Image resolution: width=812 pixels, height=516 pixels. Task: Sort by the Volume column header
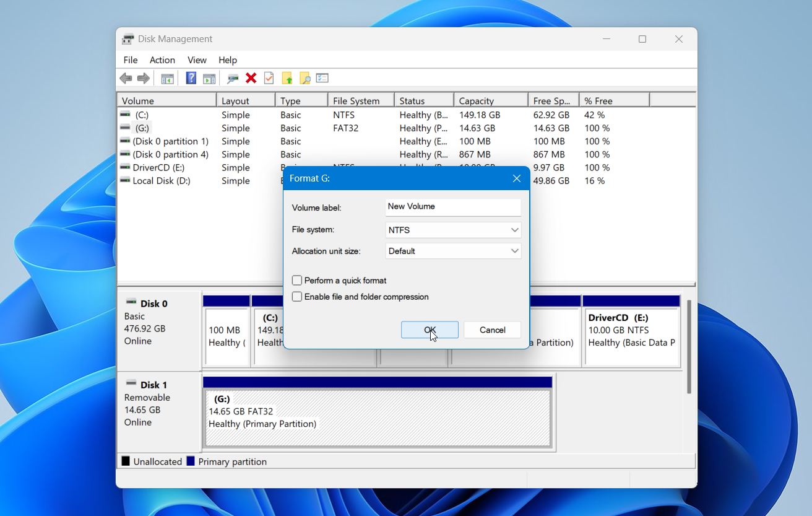coord(166,100)
